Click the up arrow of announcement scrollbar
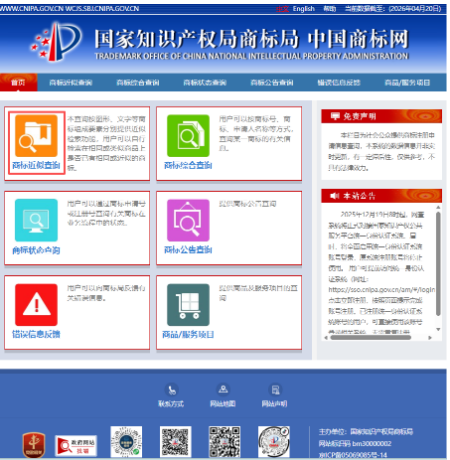Viewport: 450px width, 460px height. [438, 208]
